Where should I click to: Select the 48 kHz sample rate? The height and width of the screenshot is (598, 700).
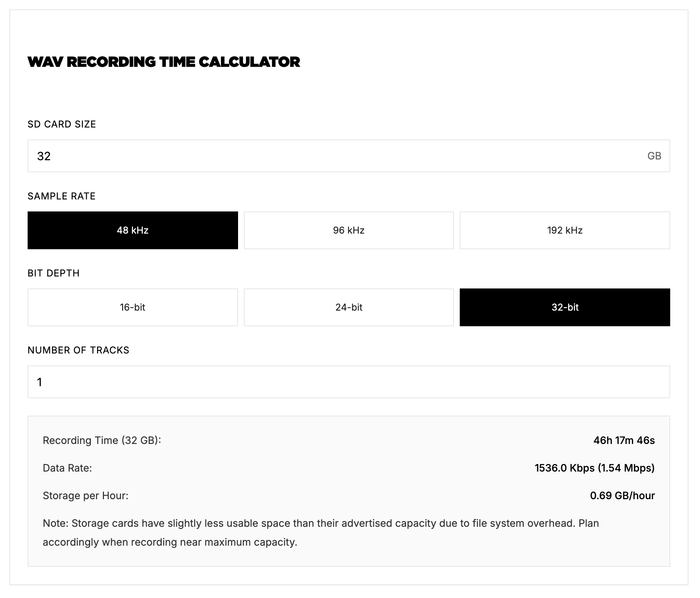pos(133,230)
